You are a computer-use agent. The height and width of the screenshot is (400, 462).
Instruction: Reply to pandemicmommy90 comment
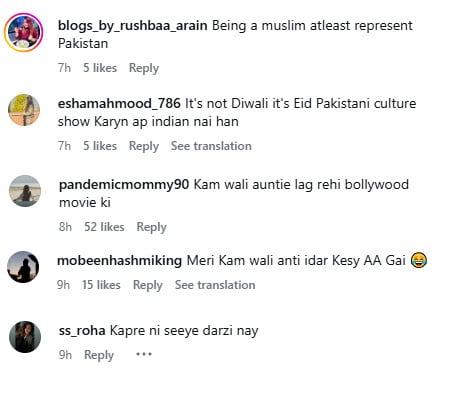pyautogui.click(x=151, y=227)
